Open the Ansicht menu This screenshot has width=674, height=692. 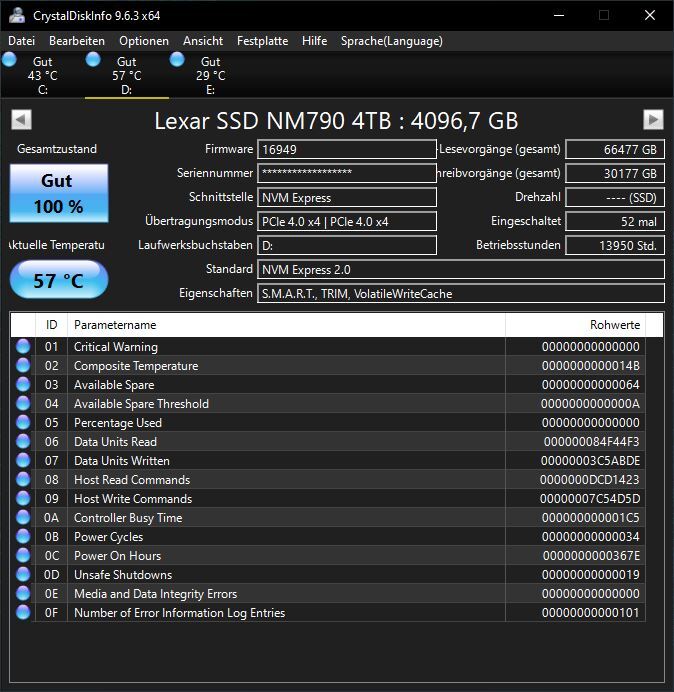point(203,41)
